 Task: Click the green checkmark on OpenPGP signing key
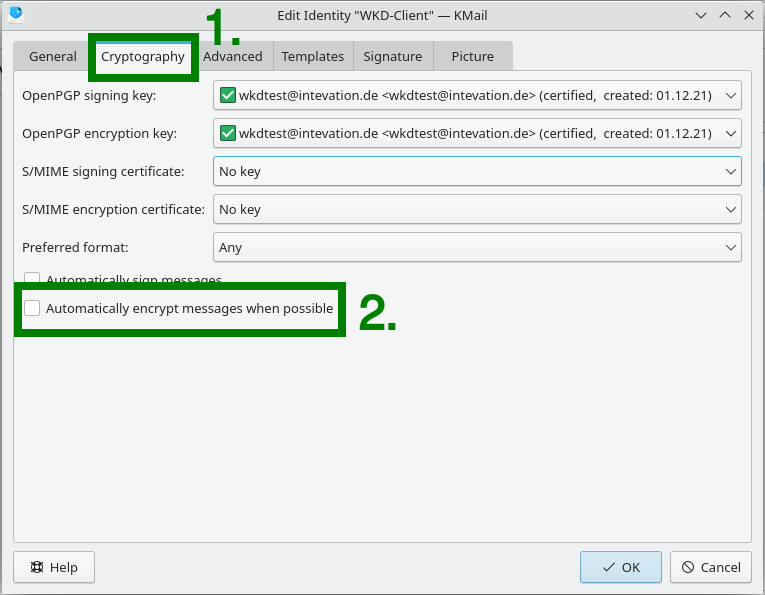(x=227, y=96)
